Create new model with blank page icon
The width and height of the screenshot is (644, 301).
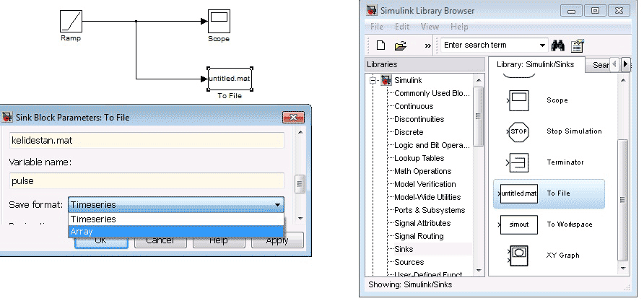[380, 45]
